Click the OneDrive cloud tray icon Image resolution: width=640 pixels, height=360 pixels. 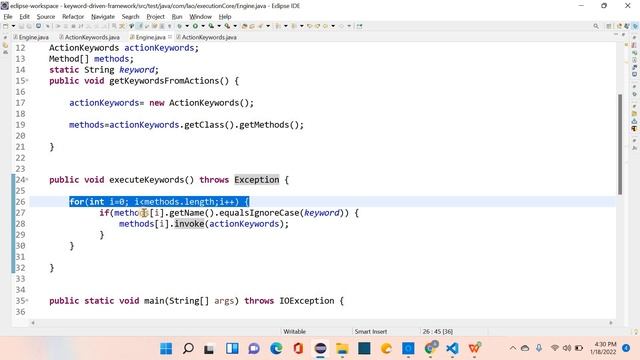point(525,348)
